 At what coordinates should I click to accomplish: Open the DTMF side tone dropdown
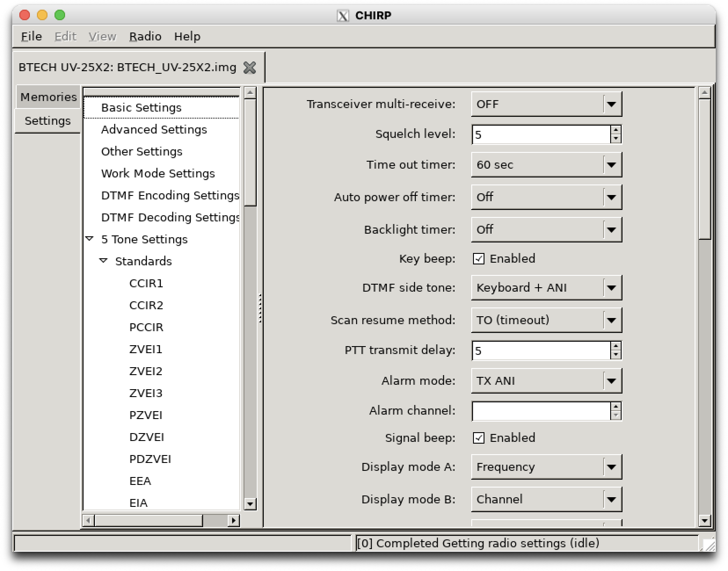click(x=546, y=288)
